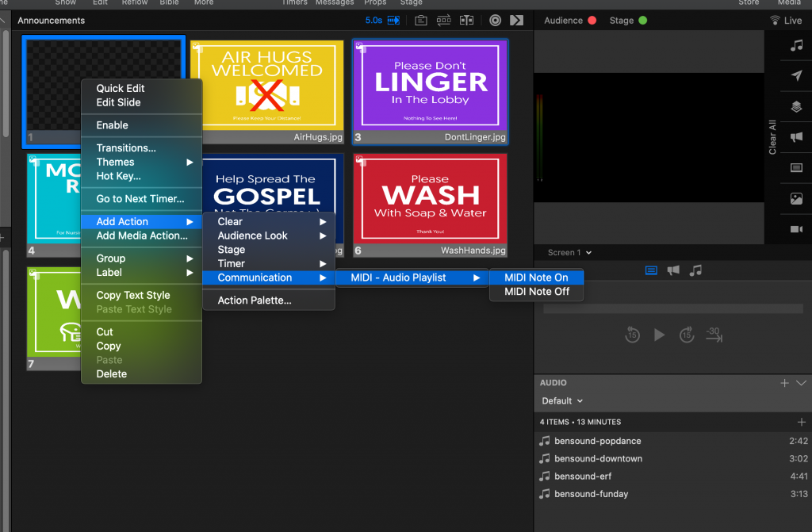Select the DontLinger.jpg slide thumbnail
The width and height of the screenshot is (812, 532).
431,92
